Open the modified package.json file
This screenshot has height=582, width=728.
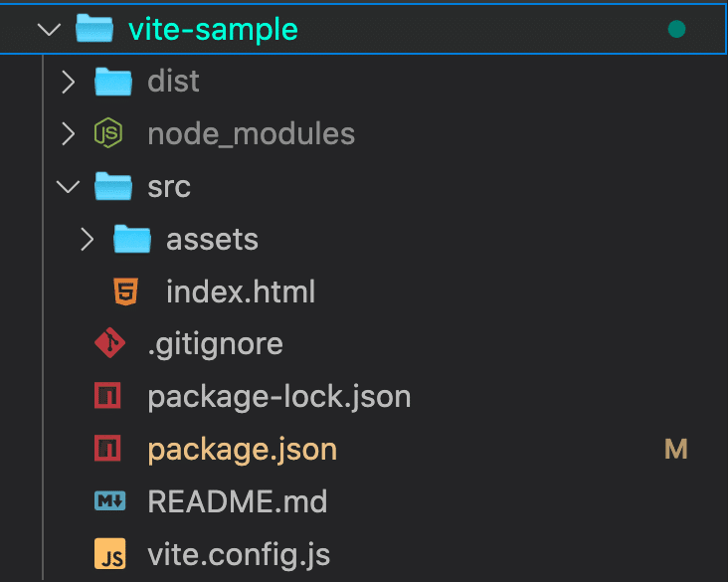[x=243, y=450]
